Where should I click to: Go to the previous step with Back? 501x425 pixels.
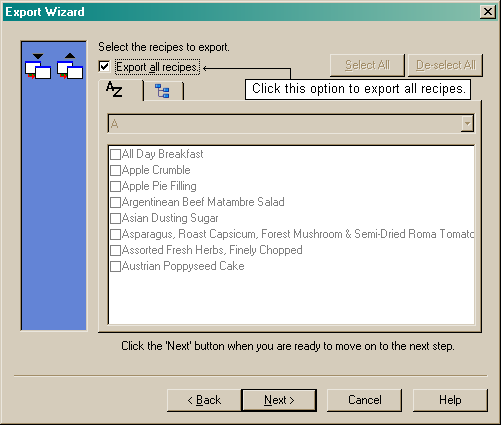click(204, 400)
